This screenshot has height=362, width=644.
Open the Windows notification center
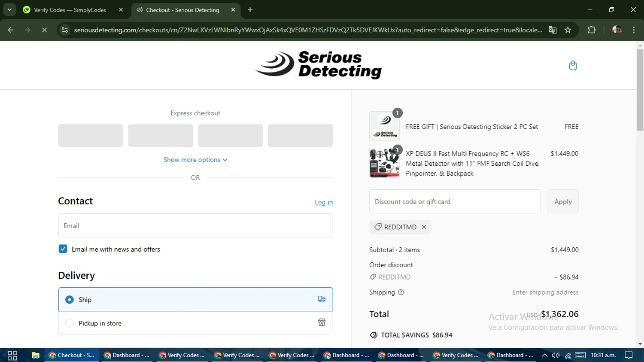pos(629,355)
